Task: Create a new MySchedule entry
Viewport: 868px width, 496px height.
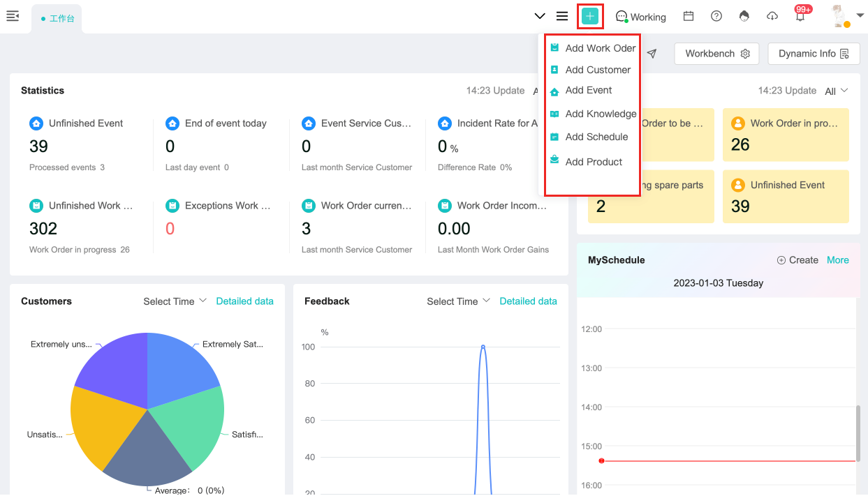Action: (797, 260)
